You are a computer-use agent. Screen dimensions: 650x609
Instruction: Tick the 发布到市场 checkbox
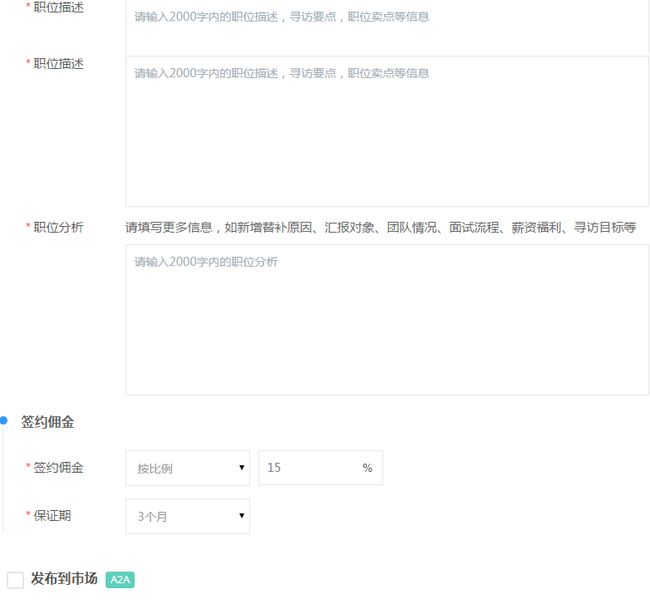[x=15, y=580]
